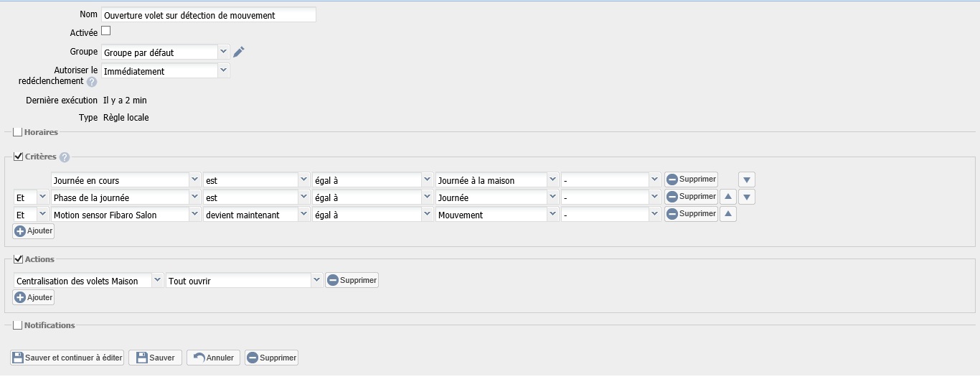Viewport: 980px width, 382px height.
Task: Move Motion sensor Fibaro Salon criterion up
Action: 727,214
